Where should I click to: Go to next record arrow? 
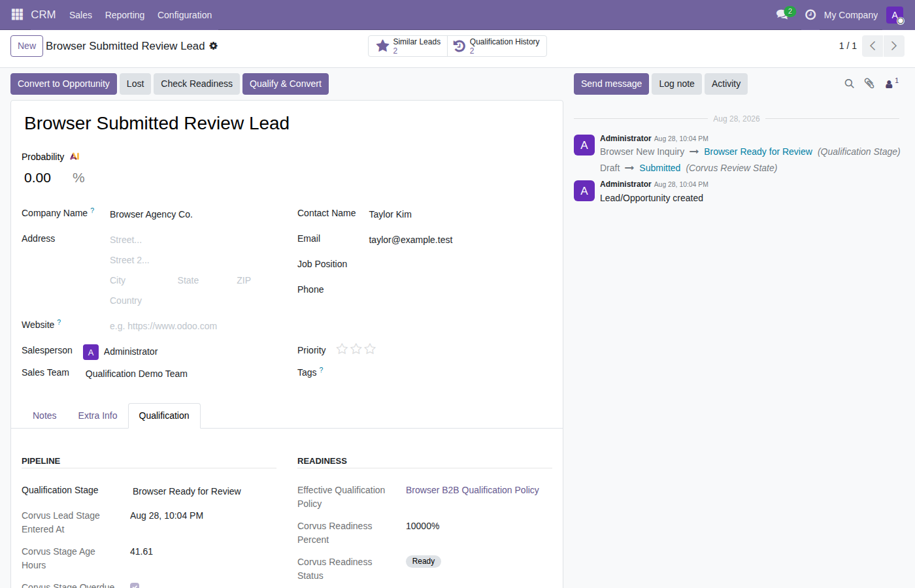coord(894,46)
